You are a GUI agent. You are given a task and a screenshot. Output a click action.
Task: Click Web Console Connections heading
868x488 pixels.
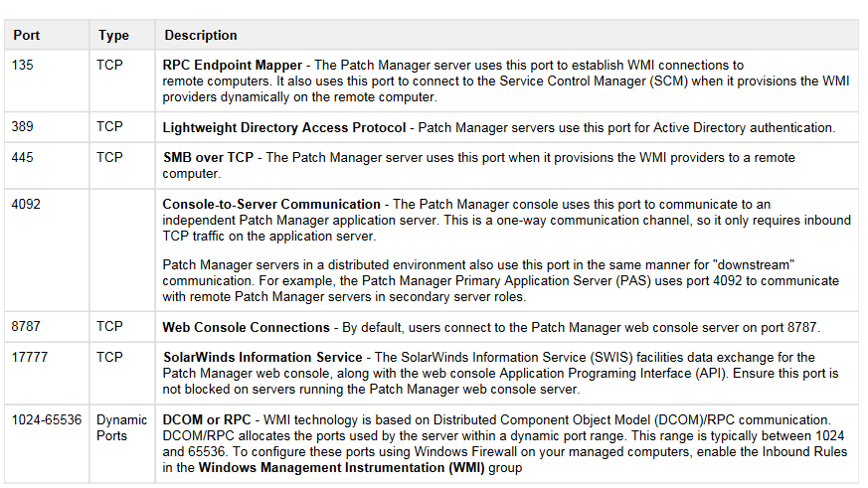coord(246,328)
